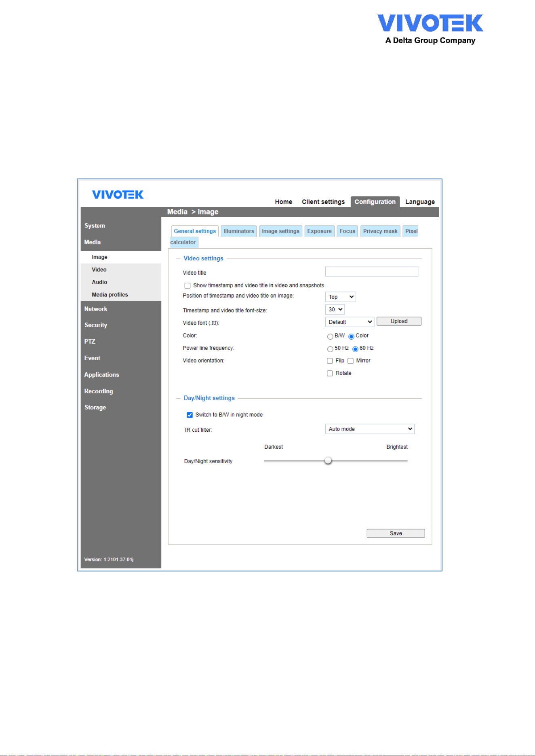Image resolution: width=535 pixels, height=756 pixels.
Task: Open the Privacy mask tab
Action: point(380,231)
